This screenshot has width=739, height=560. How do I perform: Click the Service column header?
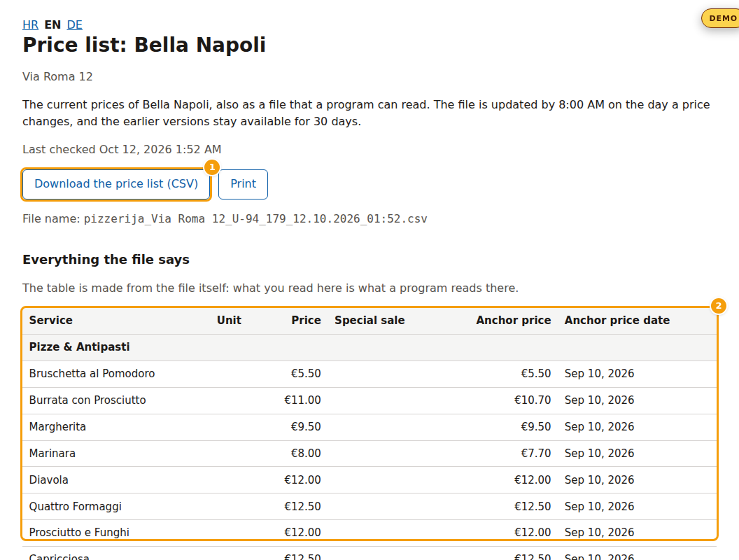click(51, 321)
